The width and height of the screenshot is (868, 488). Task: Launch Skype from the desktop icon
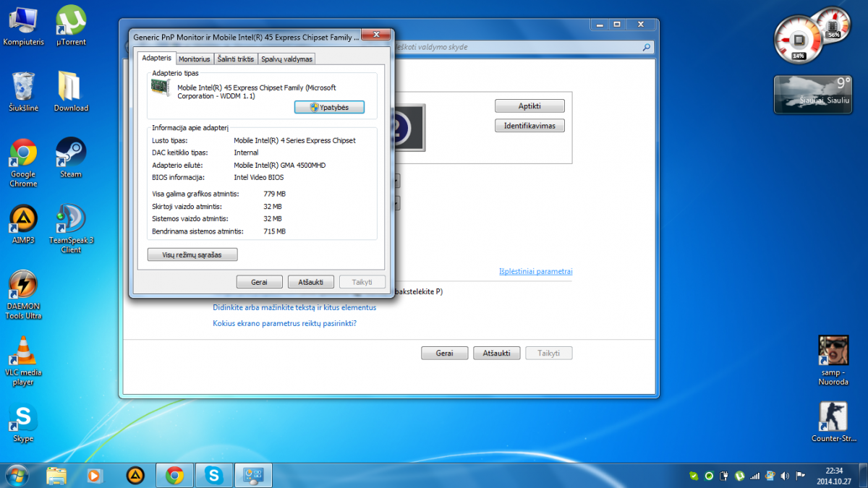pyautogui.click(x=23, y=423)
